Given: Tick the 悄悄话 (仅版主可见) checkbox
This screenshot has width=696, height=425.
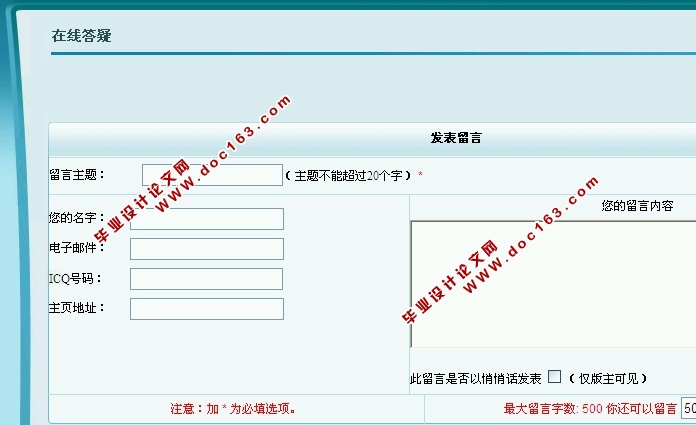Looking at the screenshot, I should [x=554, y=377].
